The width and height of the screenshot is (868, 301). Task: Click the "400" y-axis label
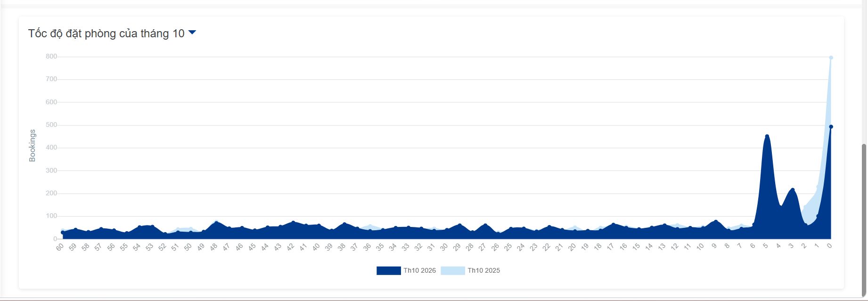click(51, 148)
